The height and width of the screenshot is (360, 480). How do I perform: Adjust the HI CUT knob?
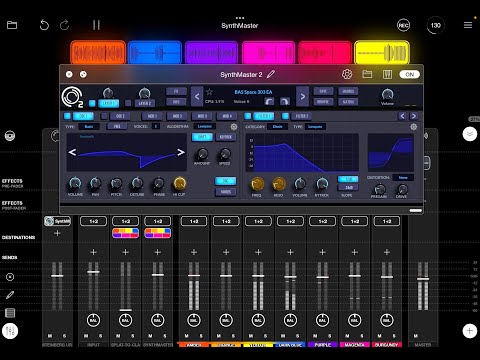coord(179,183)
